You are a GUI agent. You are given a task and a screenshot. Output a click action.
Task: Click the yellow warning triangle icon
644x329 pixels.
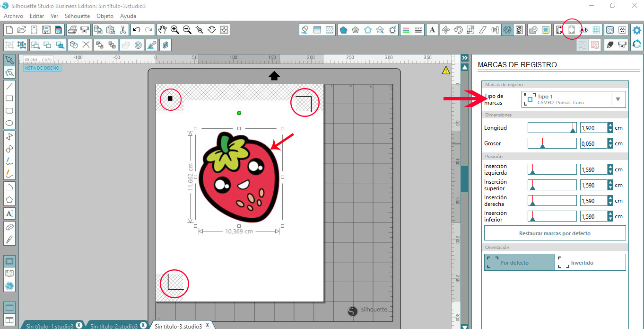(x=446, y=71)
